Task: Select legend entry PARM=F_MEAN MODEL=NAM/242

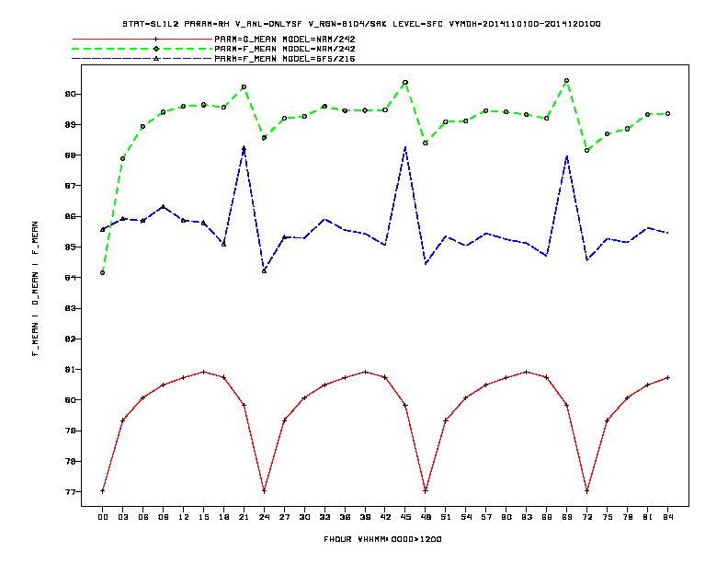Action: 285,49
